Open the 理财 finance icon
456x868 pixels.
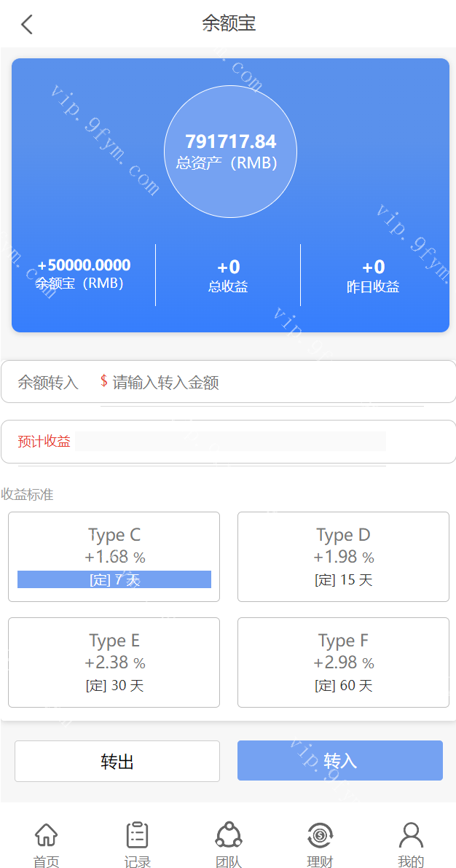pos(320,835)
